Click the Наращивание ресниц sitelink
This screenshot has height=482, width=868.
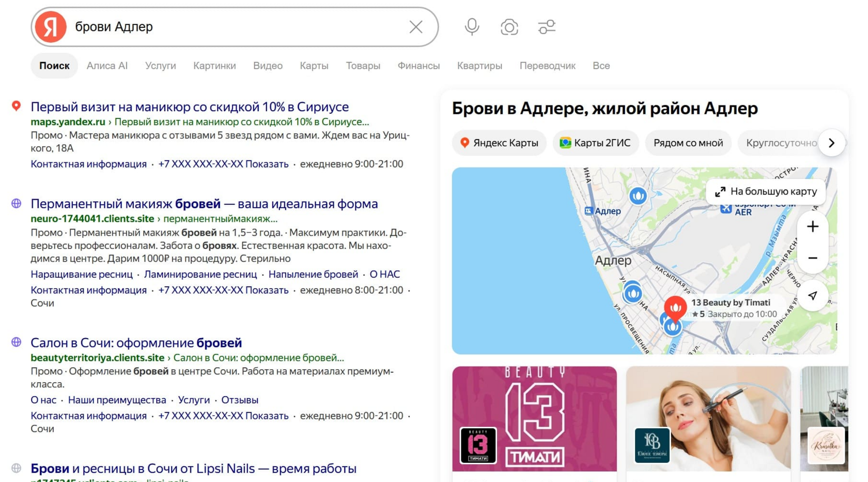point(82,274)
